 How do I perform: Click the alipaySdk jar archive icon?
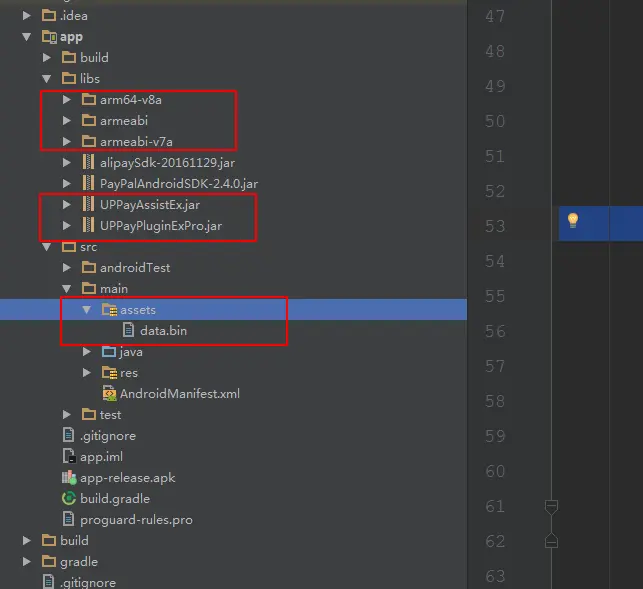pyautogui.click(x=88, y=162)
